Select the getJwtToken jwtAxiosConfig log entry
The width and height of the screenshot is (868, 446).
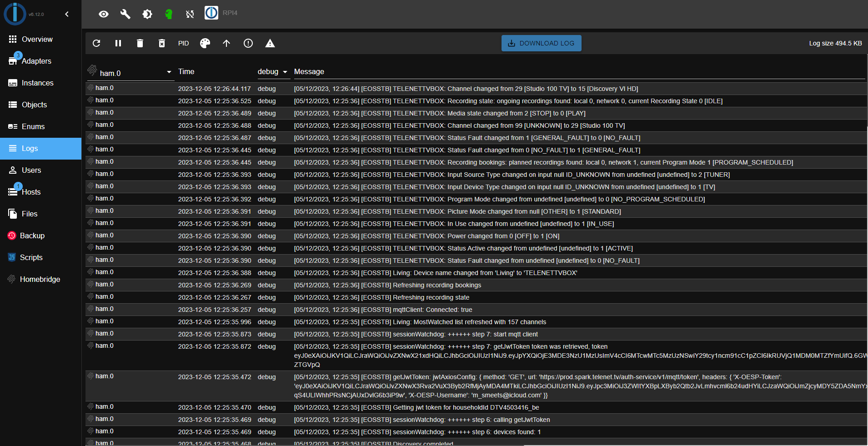(x=476, y=386)
